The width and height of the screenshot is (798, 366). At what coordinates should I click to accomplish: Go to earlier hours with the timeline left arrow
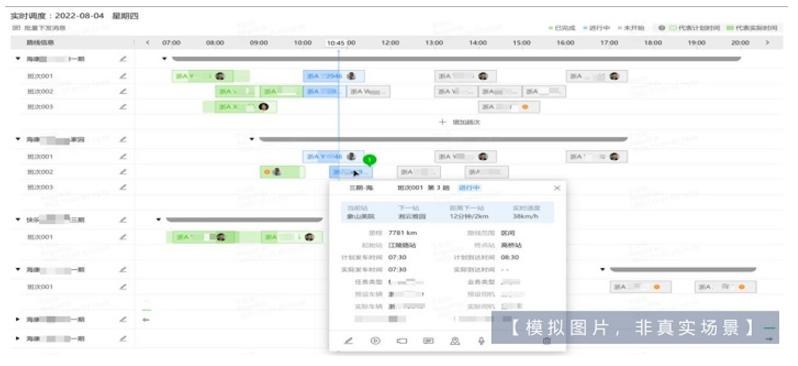[x=148, y=43]
